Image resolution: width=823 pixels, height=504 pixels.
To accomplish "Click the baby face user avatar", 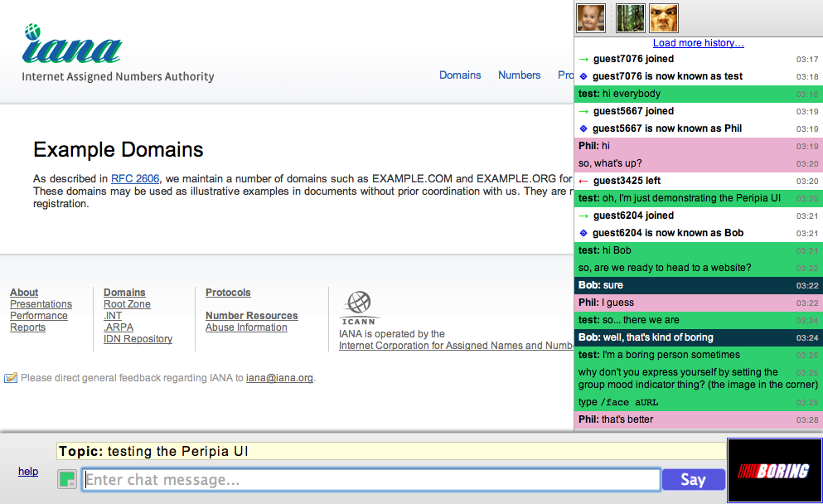I will pos(590,17).
